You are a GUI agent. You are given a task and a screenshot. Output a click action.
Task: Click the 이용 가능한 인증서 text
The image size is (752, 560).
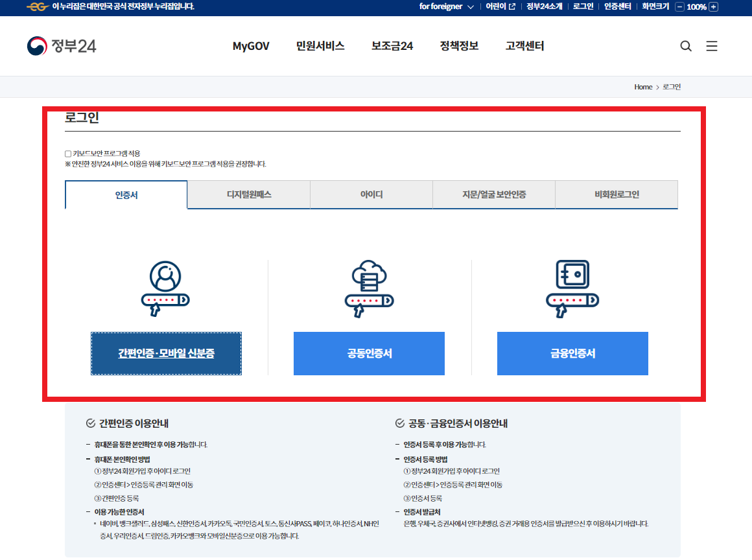pyautogui.click(x=119, y=512)
